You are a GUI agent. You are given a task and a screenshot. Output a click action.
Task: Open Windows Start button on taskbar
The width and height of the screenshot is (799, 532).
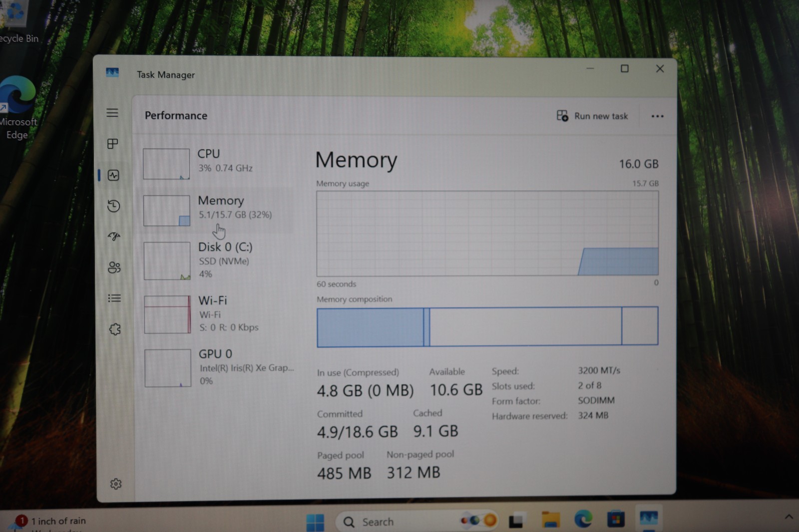(315, 522)
